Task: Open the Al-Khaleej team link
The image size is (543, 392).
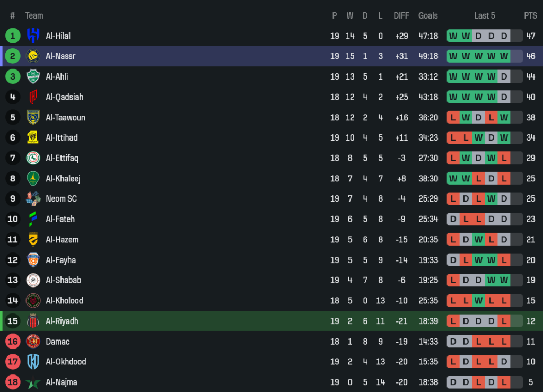Action: [63, 178]
